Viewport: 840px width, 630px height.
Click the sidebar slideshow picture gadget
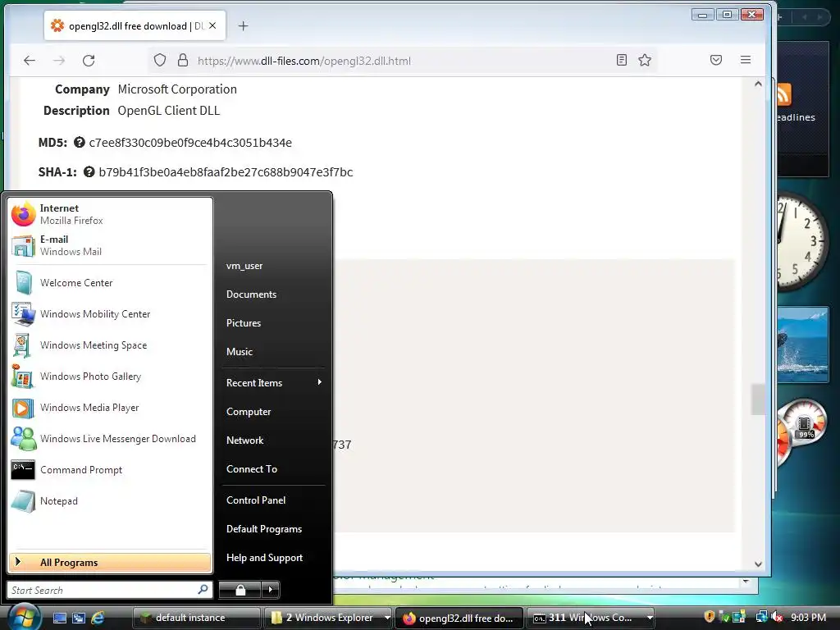[802, 345]
